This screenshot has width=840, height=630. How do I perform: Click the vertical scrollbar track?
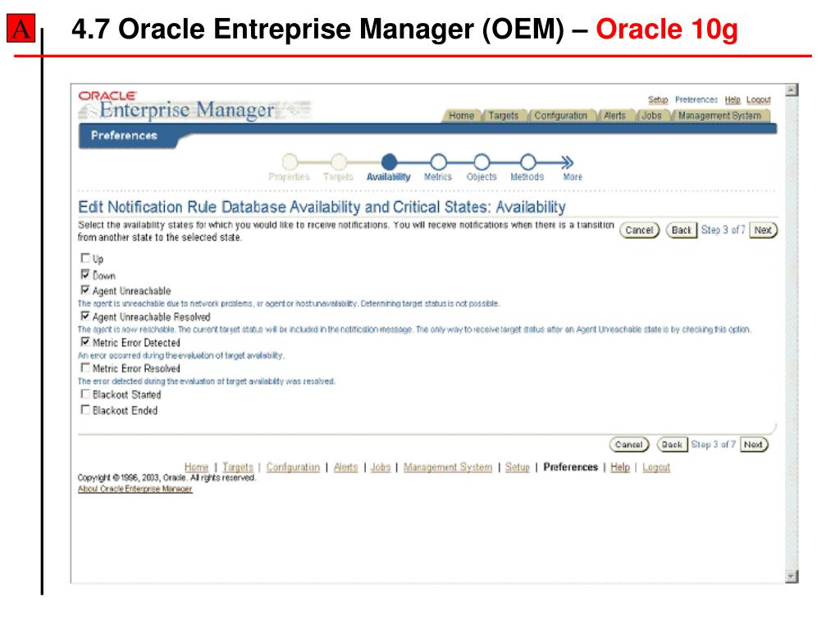792,333
